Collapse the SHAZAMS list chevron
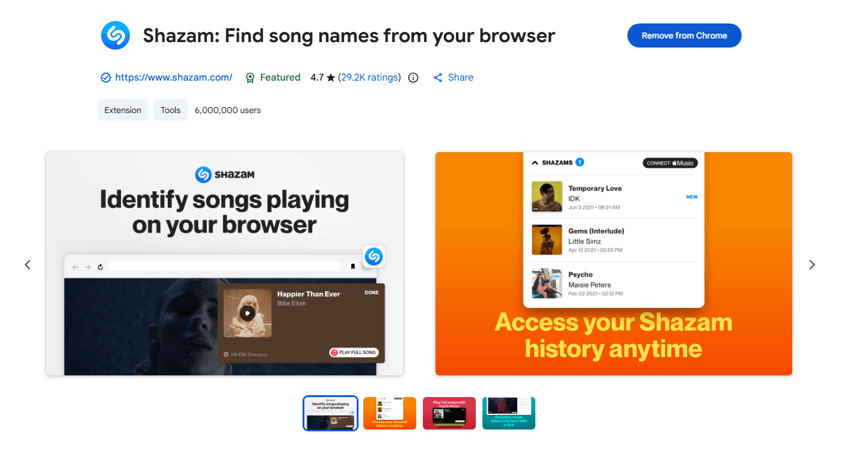Image resolution: width=868 pixels, height=456 pixels. (x=535, y=162)
